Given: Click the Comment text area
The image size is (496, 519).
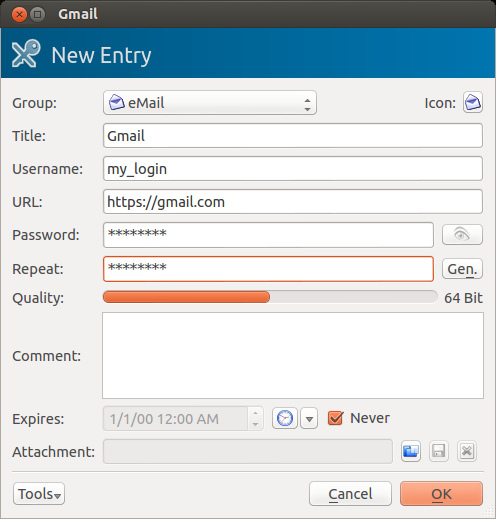Looking at the screenshot, I should pyautogui.click(x=293, y=355).
